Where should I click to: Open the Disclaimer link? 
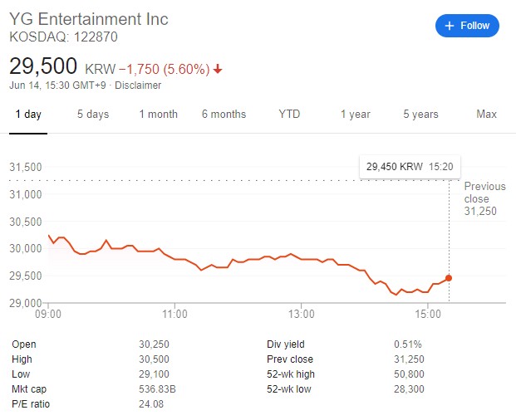point(138,85)
